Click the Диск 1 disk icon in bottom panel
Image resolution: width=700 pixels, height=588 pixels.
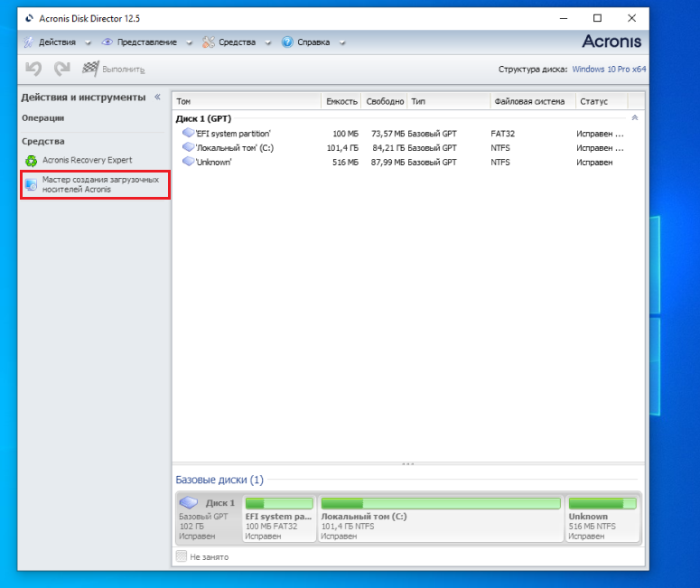(189, 503)
